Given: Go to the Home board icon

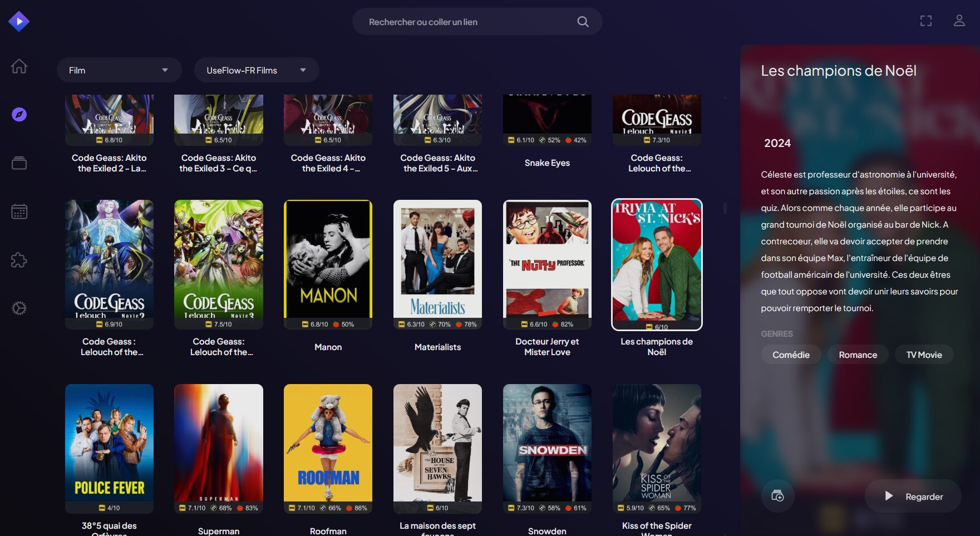Looking at the screenshot, I should 19,66.
